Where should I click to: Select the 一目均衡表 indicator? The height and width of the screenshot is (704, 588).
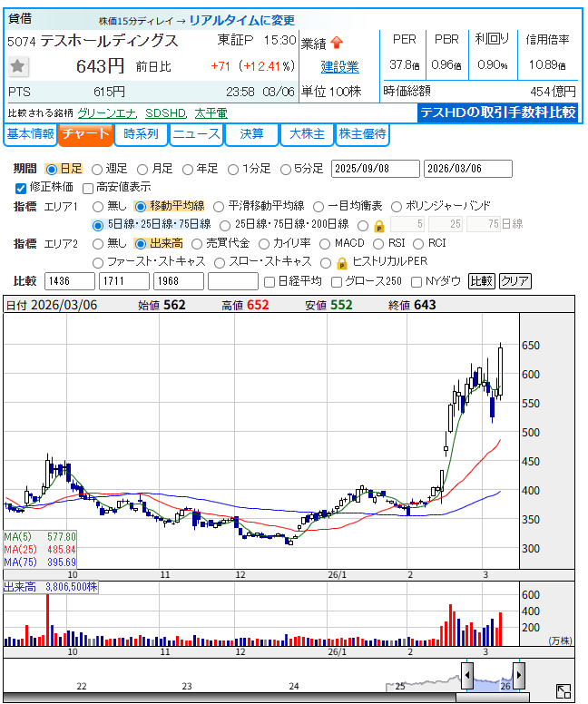(318, 207)
